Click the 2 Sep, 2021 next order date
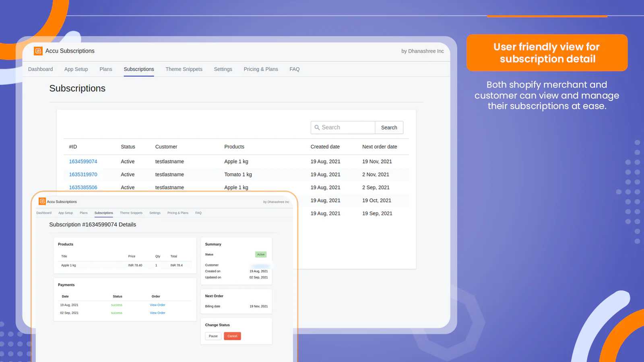Viewport: 644px width, 362px height. pos(376,187)
